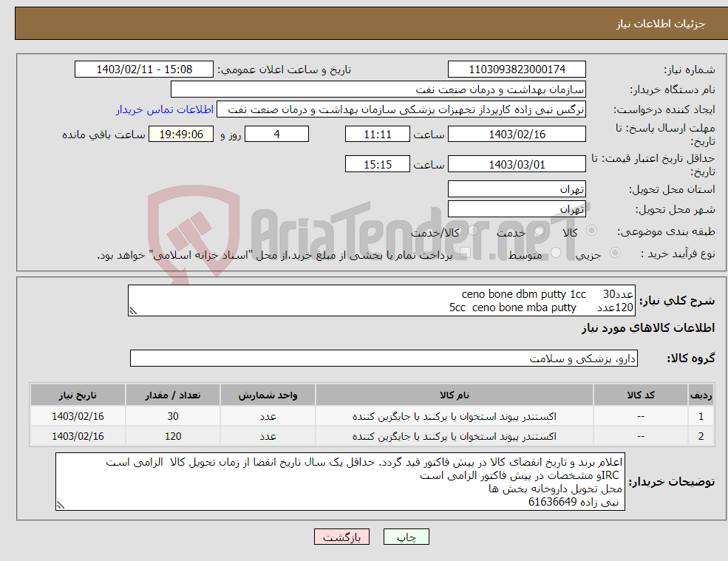This screenshot has width=728, height=561.
Task: Click the بازگشت (back) button
Action: 341,537
